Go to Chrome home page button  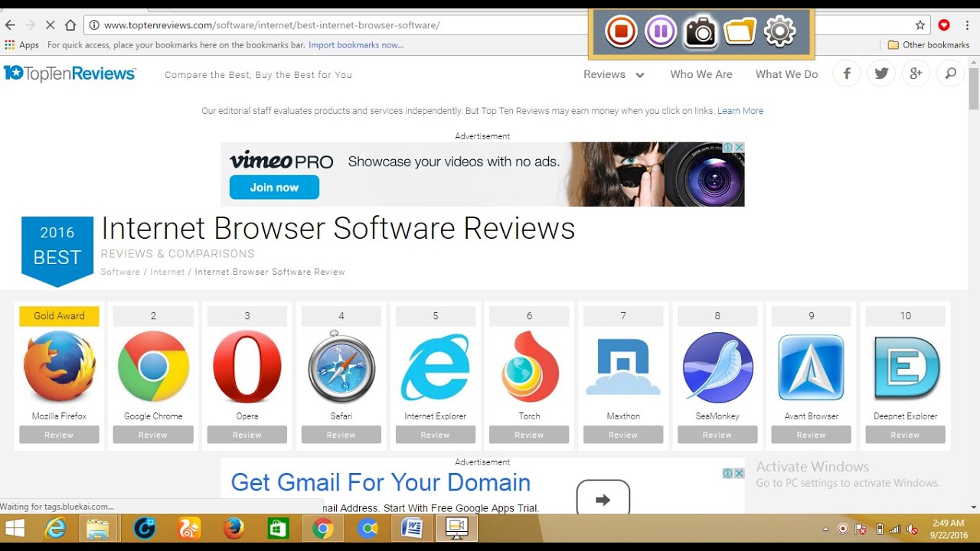pos(70,25)
